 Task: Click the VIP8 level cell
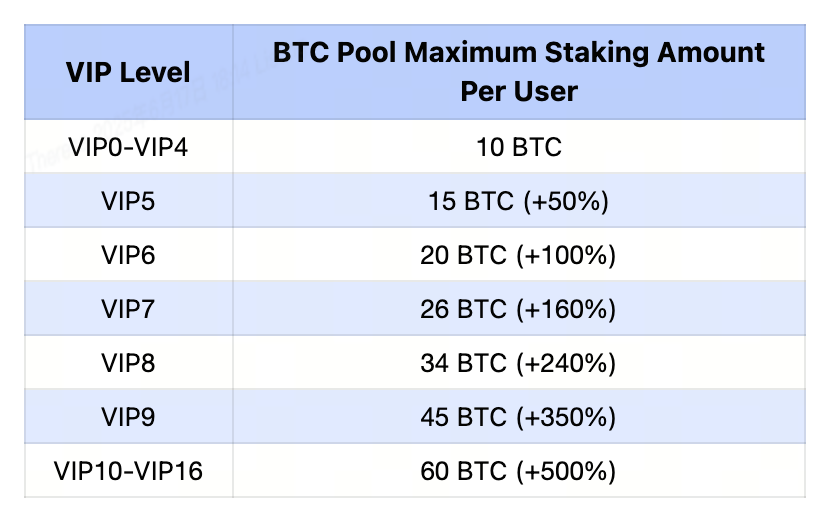[128, 364]
